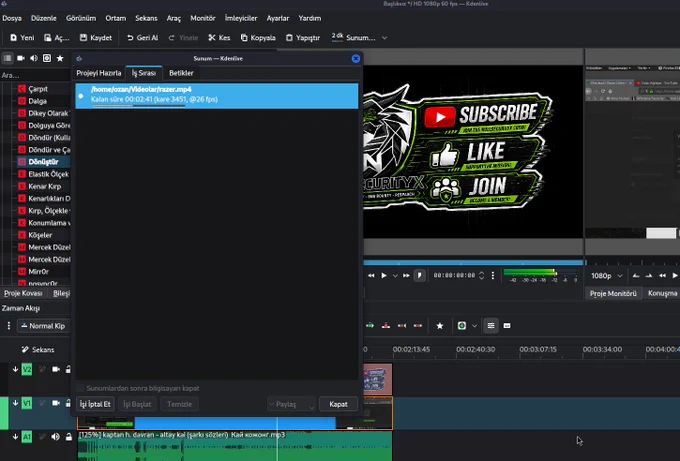Cut selection with Kes

point(219,38)
